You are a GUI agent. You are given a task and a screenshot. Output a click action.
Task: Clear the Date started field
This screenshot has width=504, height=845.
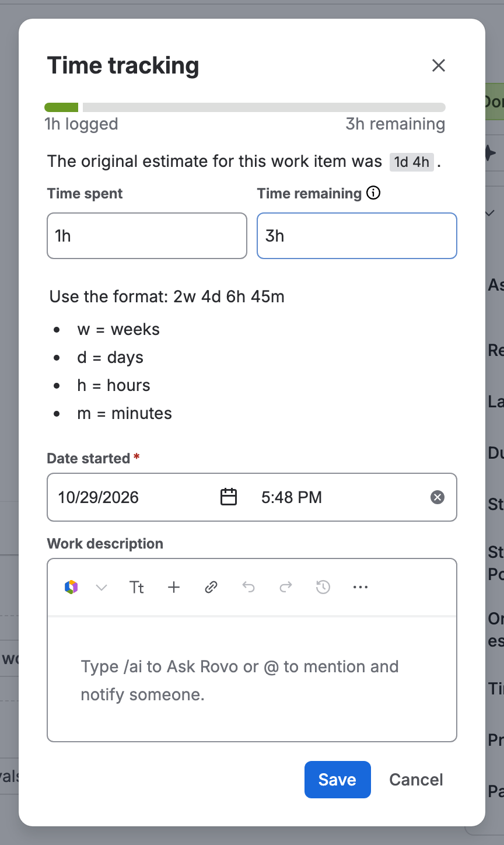437,497
